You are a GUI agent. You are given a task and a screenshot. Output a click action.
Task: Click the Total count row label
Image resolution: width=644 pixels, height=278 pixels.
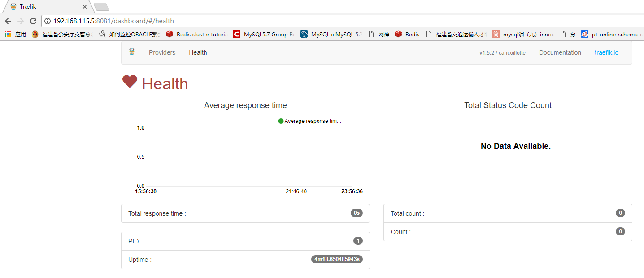pyautogui.click(x=407, y=213)
